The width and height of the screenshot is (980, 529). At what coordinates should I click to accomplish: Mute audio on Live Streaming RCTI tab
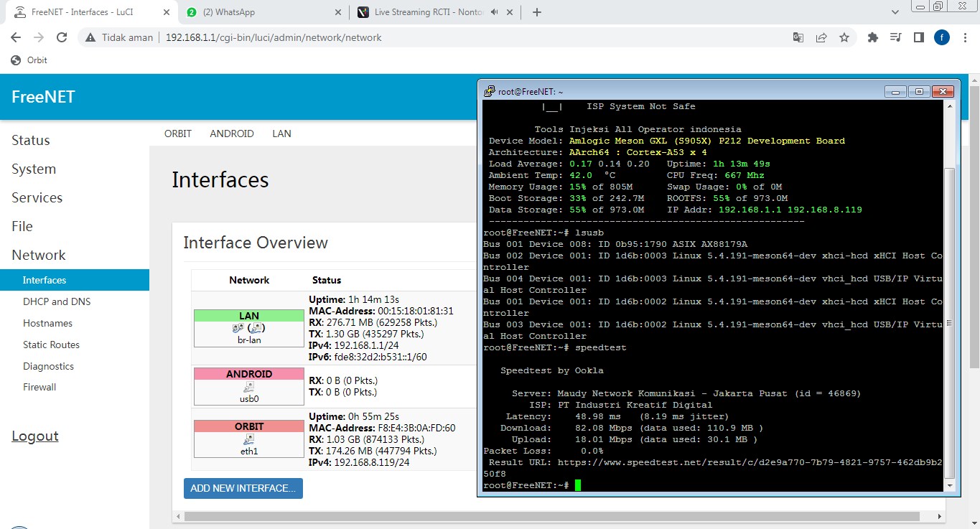click(x=495, y=12)
